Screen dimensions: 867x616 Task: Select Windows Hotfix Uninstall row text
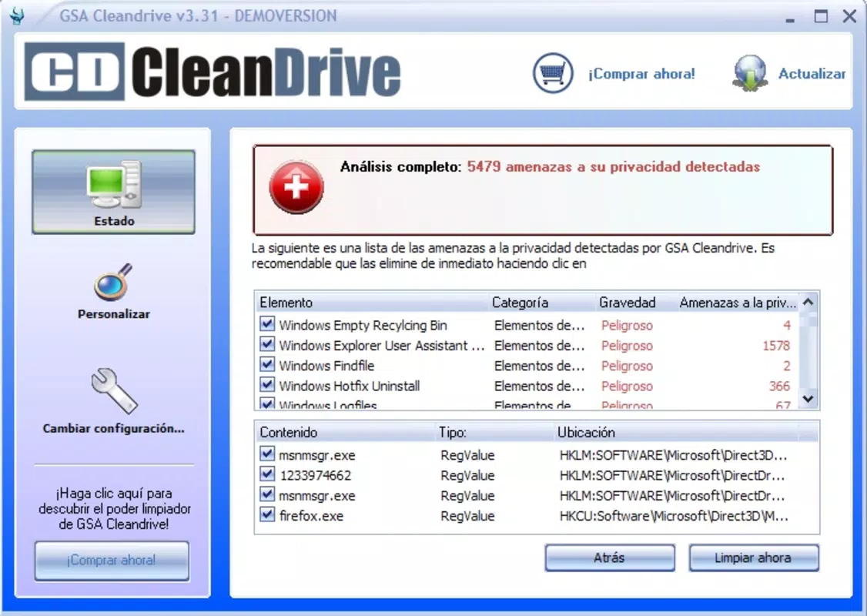pos(350,386)
